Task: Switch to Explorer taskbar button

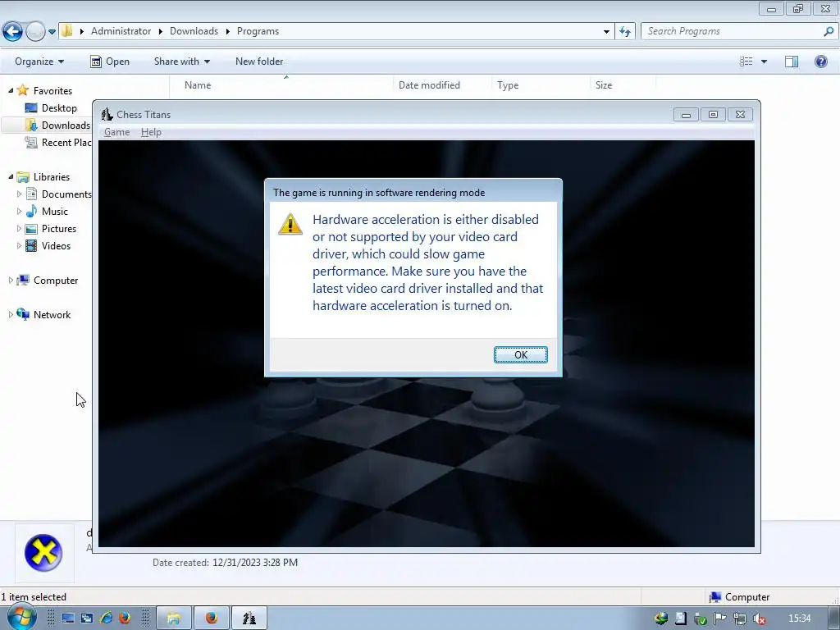Action: (174, 619)
